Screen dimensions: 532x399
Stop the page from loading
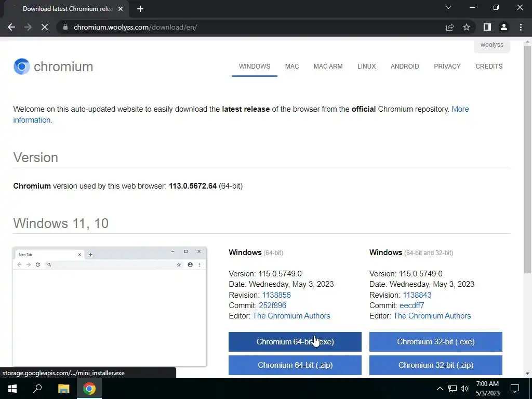coord(45,27)
